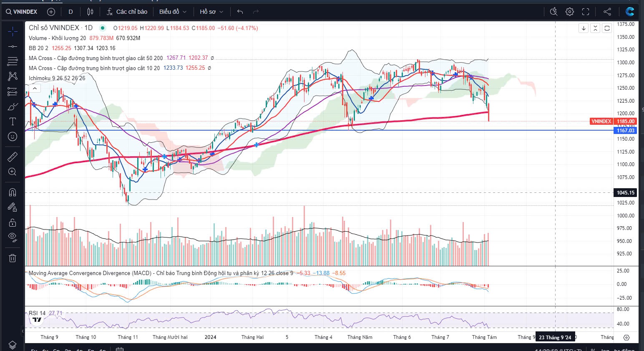Viewport: 644px width, 351px height.
Task: Select the RSI 14 indicator legend
Action: tap(37, 313)
